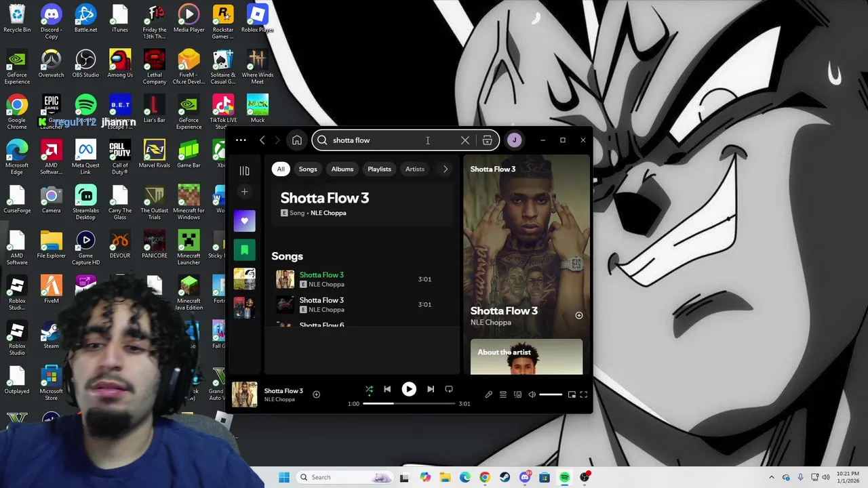Open the About the artist card
868x488 pixels.
(x=526, y=357)
